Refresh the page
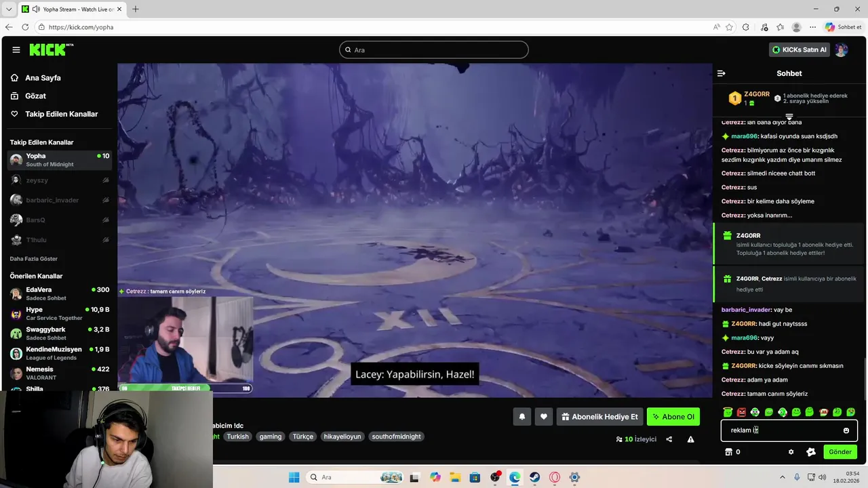The width and height of the screenshot is (868, 488). tap(25, 27)
